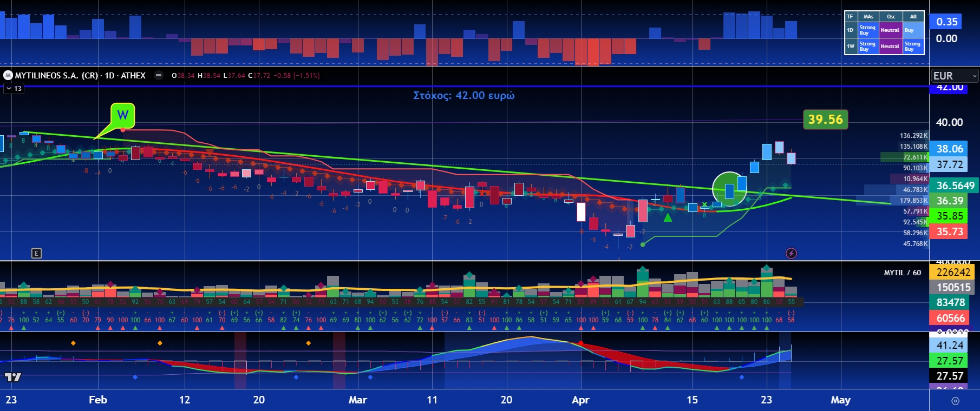Open symbol search via MYTILINEOS S.A. title
The width and height of the screenshot is (980, 411).
coord(80,76)
